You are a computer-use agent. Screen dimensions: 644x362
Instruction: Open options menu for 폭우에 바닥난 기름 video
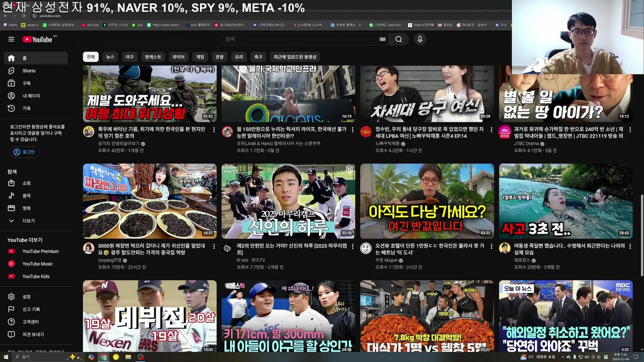(214, 130)
